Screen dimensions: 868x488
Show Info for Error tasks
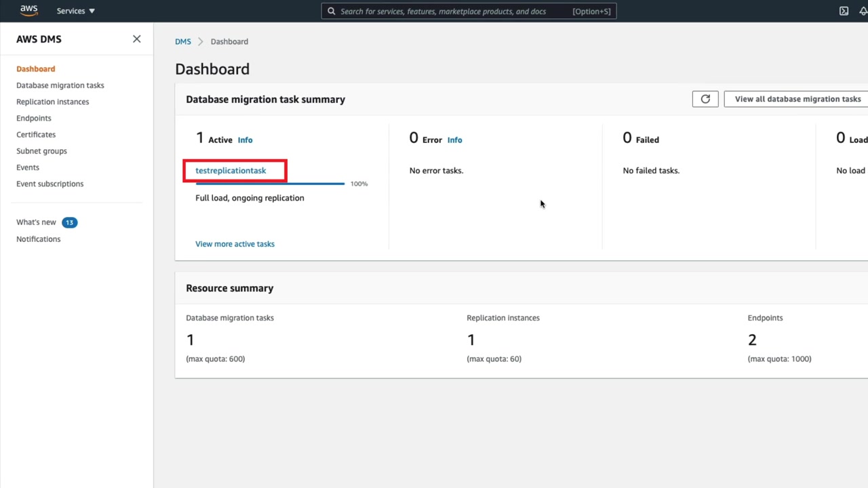[x=454, y=140]
